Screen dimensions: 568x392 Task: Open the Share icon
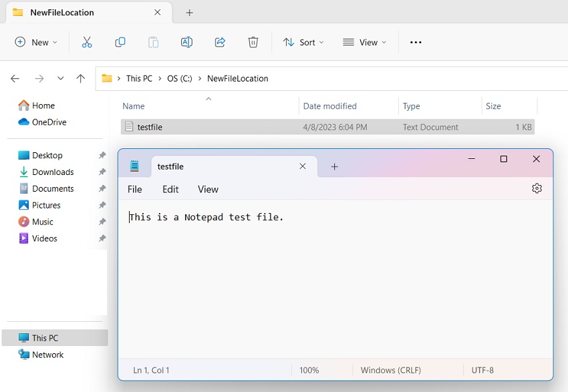[x=220, y=41]
